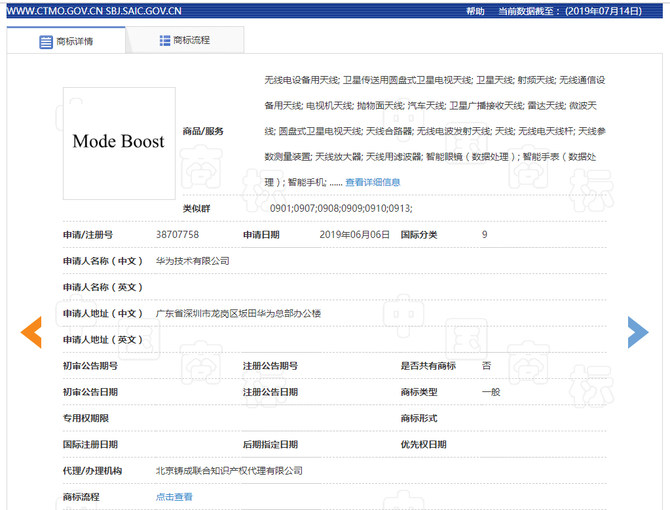Click the 申请人地址（中文） label

103,313
